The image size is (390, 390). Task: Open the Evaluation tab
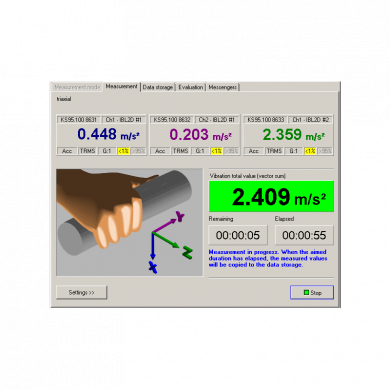[x=190, y=87]
